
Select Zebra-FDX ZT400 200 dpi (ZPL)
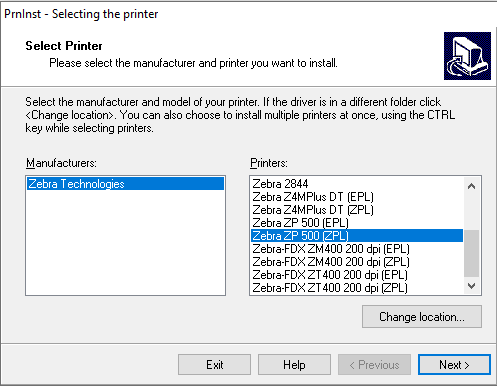[357, 287]
